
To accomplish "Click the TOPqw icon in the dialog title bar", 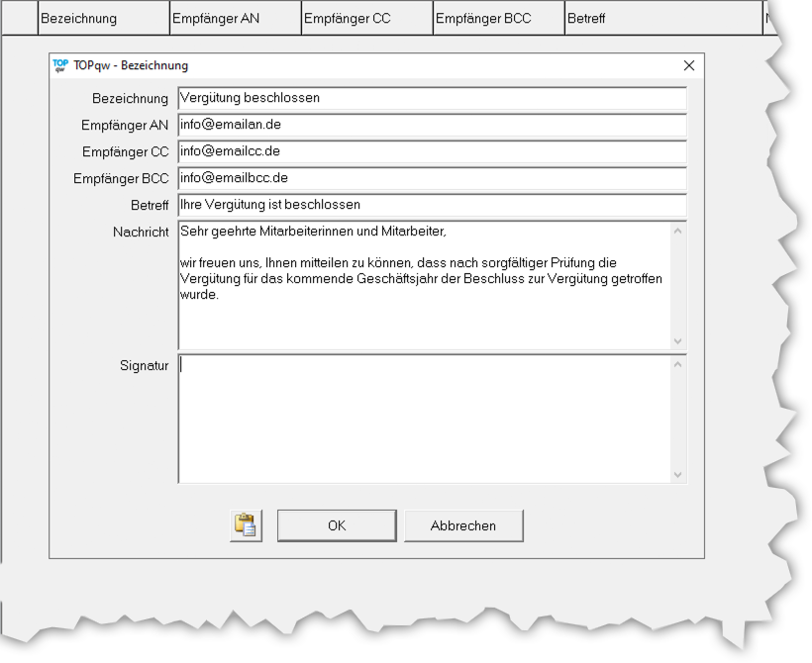I will tap(60, 65).
